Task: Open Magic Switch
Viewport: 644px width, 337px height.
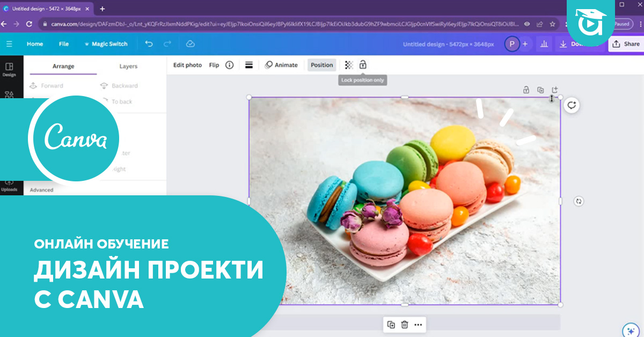Action: [x=106, y=44]
